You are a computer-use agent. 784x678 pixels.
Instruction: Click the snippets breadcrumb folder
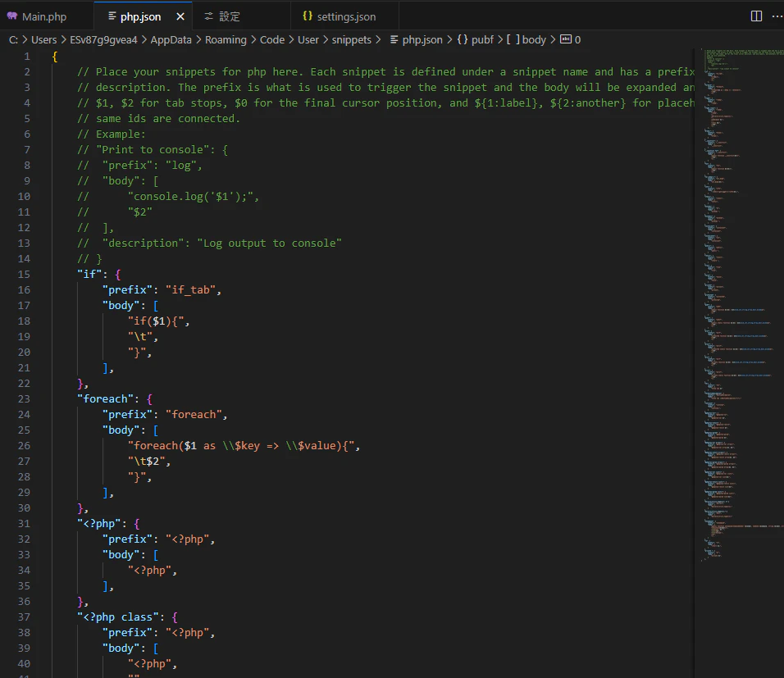352,39
